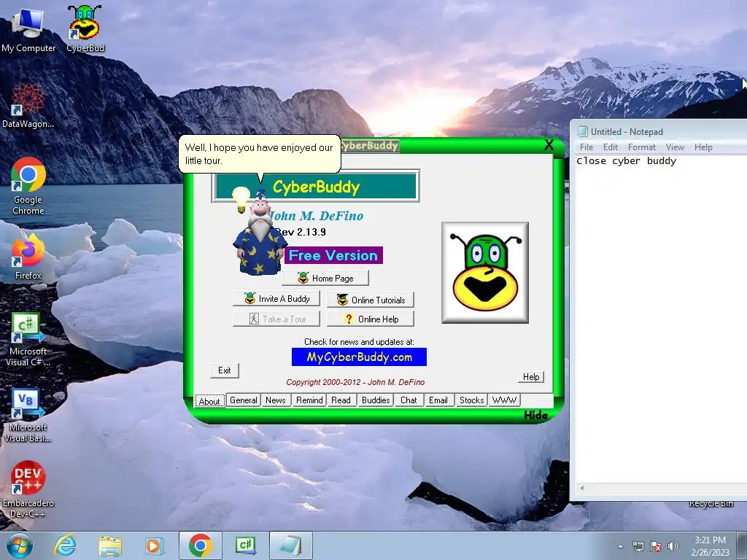Screen dimensions: 747x560
Task: Open Google Chrome desktop shortcut
Action: [x=28, y=186]
